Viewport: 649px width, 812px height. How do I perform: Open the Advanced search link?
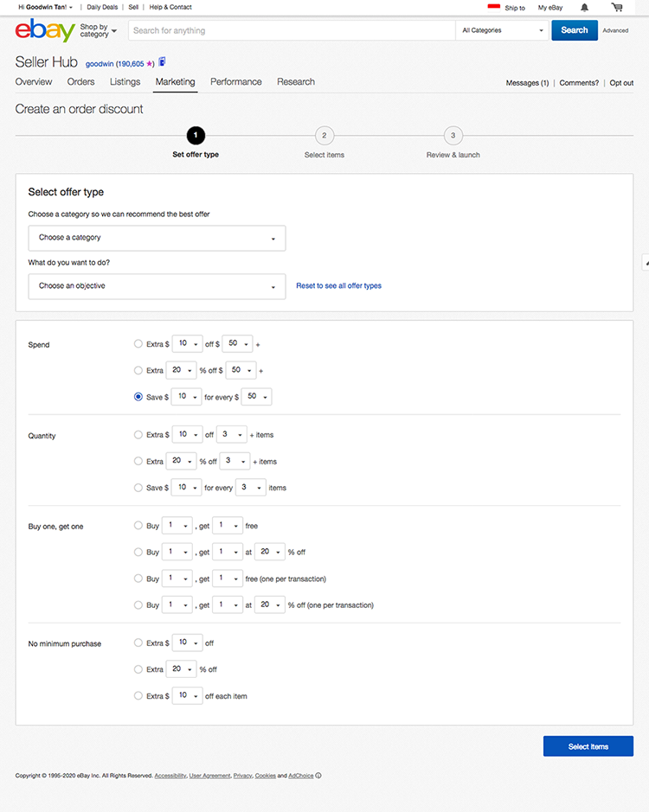[615, 30]
